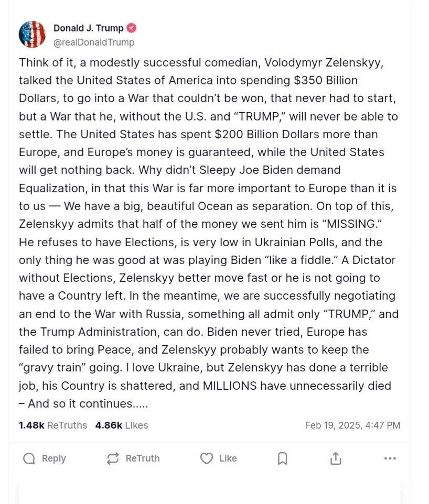
Task: Open the share upload icon
Action: click(335, 458)
